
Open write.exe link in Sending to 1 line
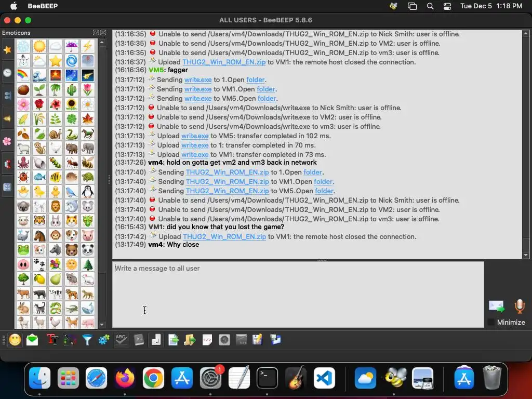(198, 79)
